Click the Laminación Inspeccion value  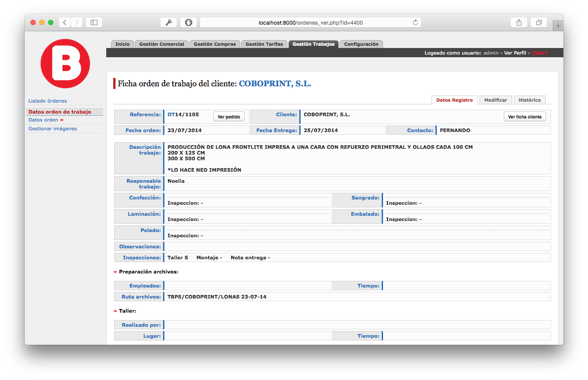185,219
